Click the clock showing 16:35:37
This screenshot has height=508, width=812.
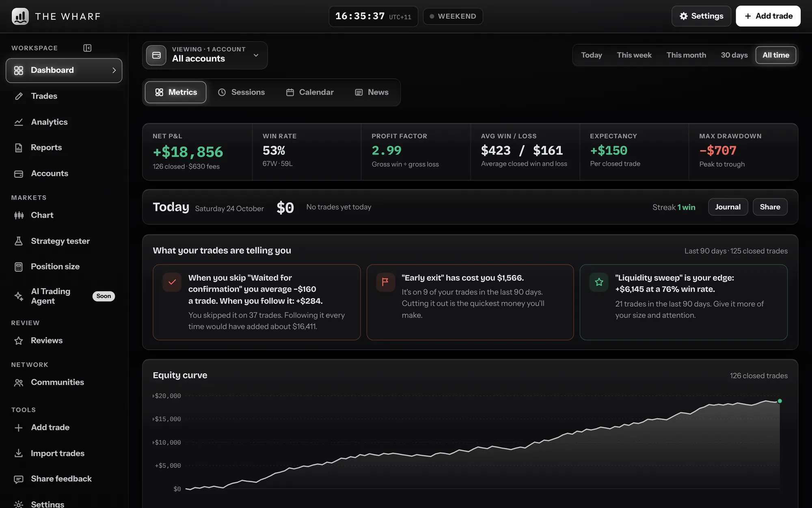pyautogui.click(x=373, y=16)
